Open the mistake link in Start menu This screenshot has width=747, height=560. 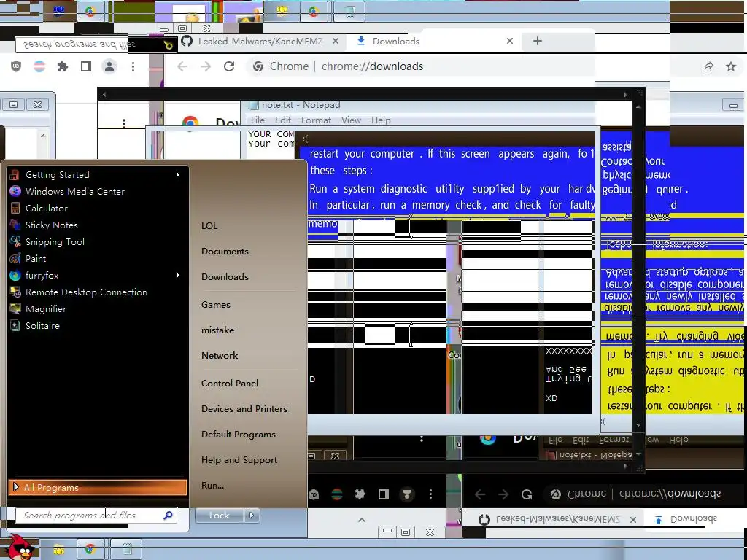(217, 330)
